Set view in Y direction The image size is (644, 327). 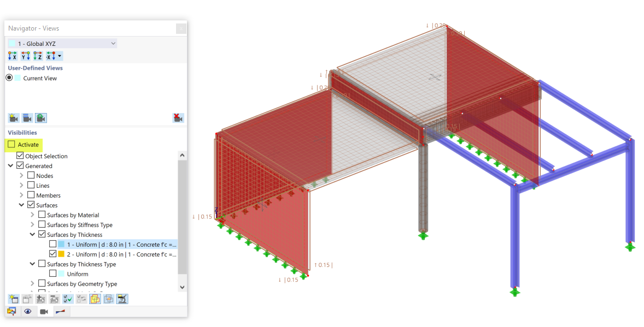click(x=26, y=55)
